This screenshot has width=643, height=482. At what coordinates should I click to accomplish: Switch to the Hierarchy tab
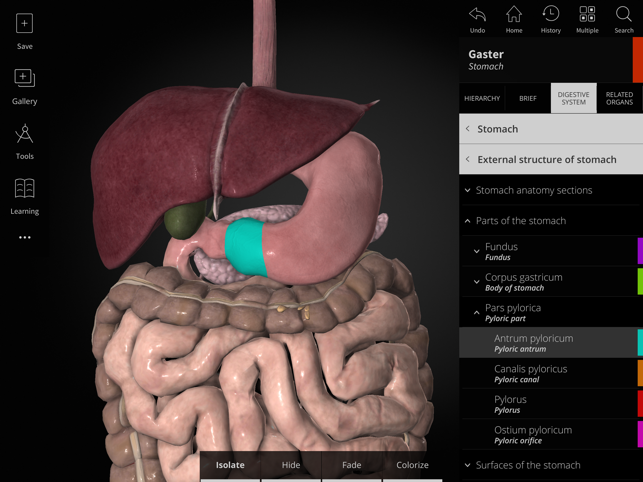[482, 98]
